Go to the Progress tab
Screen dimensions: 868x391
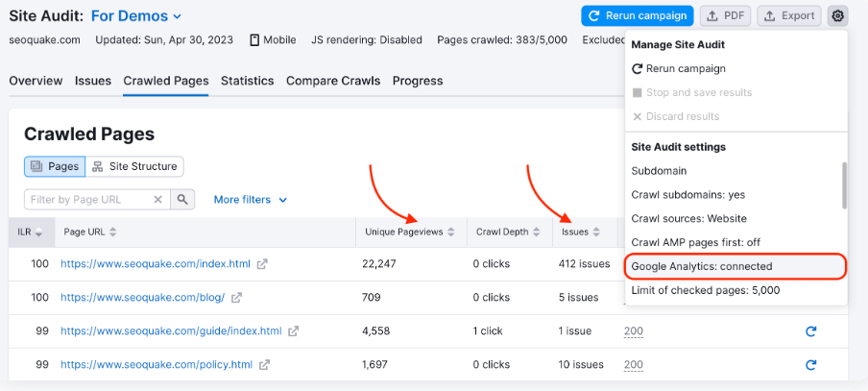(418, 81)
